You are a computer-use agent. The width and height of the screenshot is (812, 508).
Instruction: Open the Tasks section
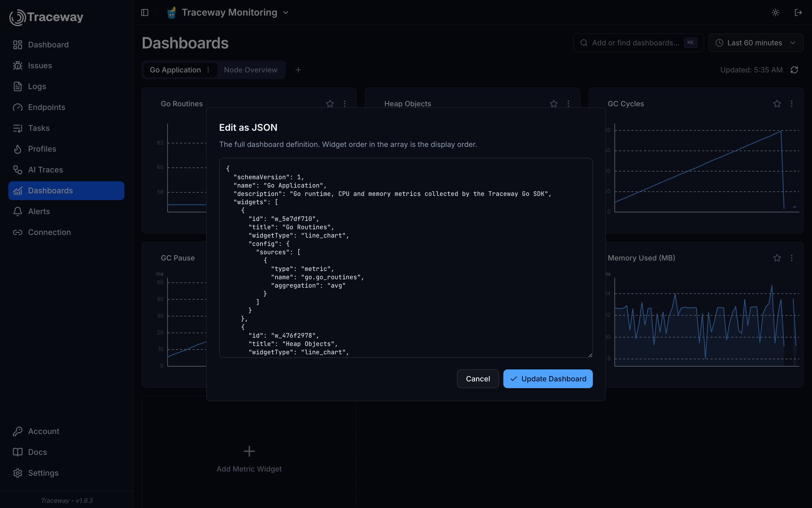[x=66, y=128]
